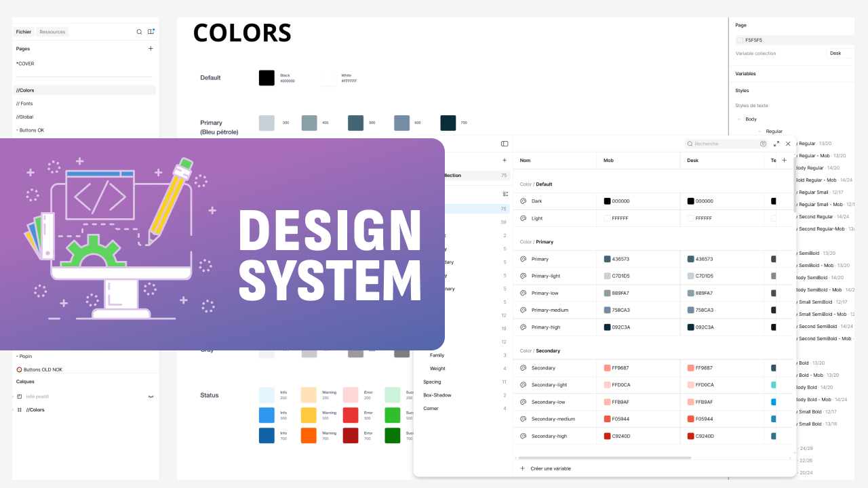Click the plus icon to create a collection
Screen dimensions: 868x488
pyautogui.click(x=504, y=161)
